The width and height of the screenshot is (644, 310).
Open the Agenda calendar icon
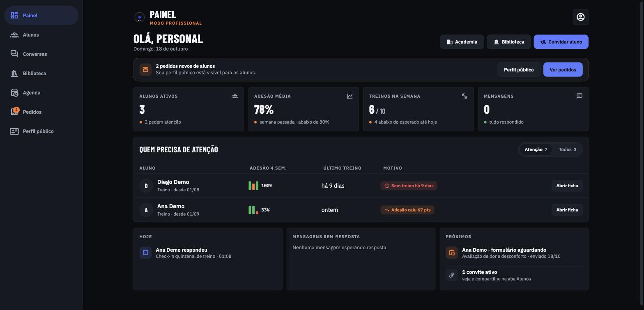coord(14,93)
